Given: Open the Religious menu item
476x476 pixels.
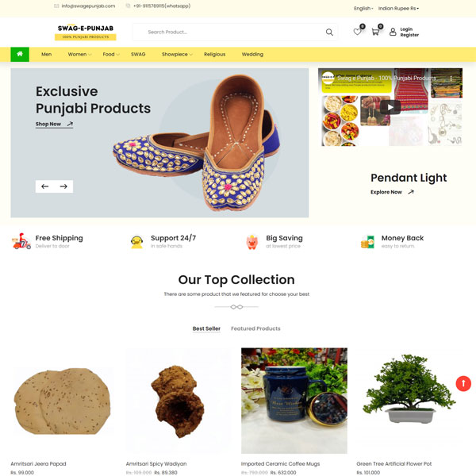Looking at the screenshot, I should [x=215, y=54].
